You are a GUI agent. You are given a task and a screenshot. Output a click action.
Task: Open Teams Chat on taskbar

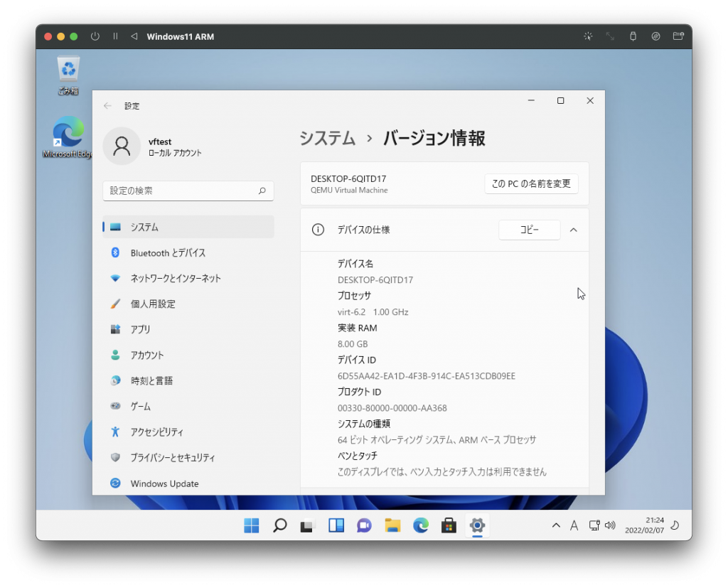click(x=364, y=525)
